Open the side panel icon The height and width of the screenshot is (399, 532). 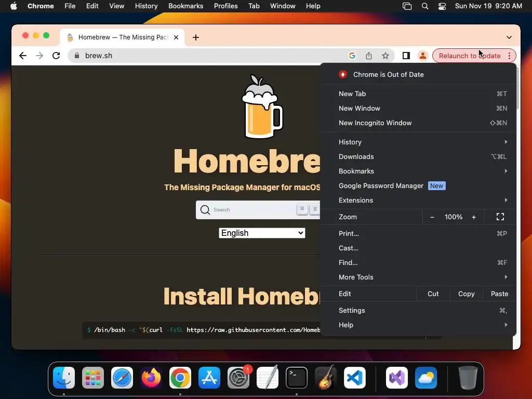[x=406, y=56]
